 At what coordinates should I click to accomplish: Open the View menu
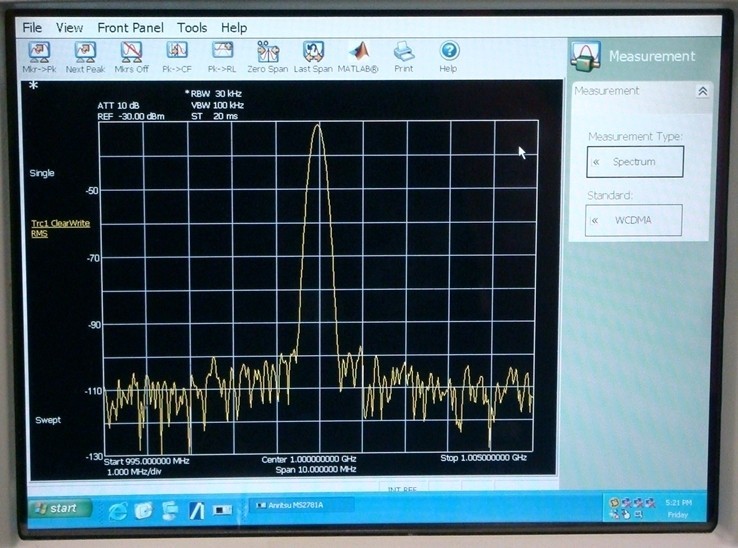tap(69, 28)
